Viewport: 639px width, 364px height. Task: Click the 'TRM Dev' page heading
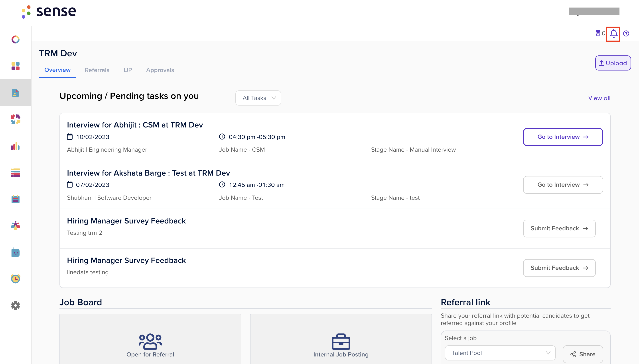click(x=58, y=53)
